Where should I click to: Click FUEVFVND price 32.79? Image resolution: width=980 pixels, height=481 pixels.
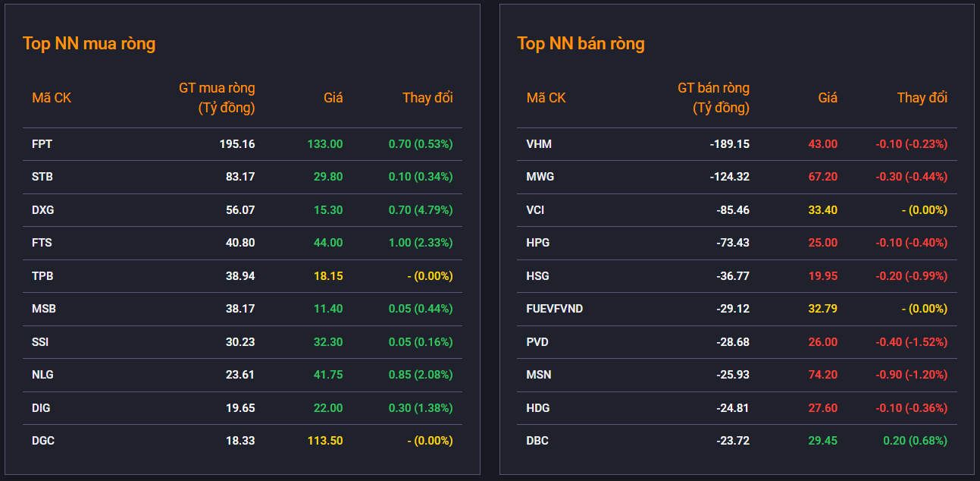823,309
